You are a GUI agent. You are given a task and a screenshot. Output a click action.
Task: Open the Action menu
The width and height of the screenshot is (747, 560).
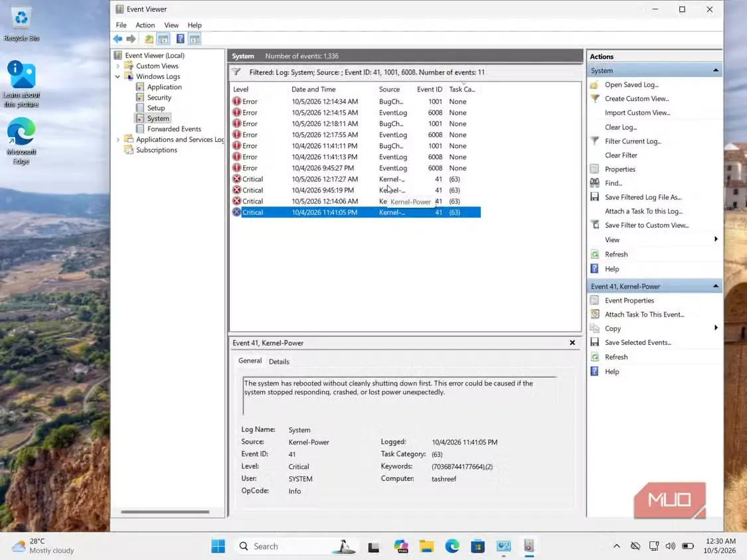click(x=145, y=25)
